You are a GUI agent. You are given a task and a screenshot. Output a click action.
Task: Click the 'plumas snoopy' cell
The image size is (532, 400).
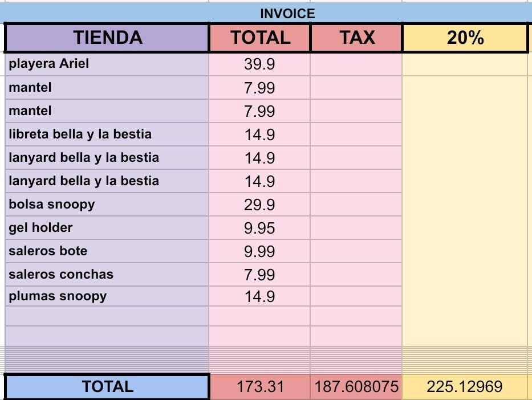tap(107, 296)
